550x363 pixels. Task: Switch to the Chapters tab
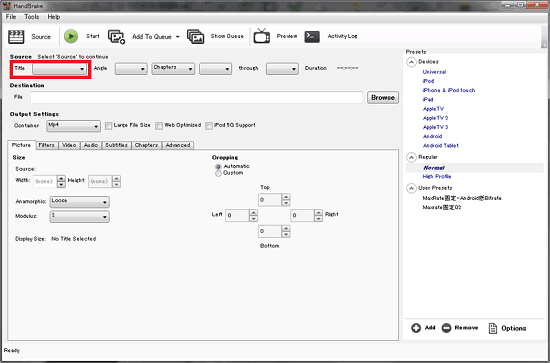(x=147, y=145)
